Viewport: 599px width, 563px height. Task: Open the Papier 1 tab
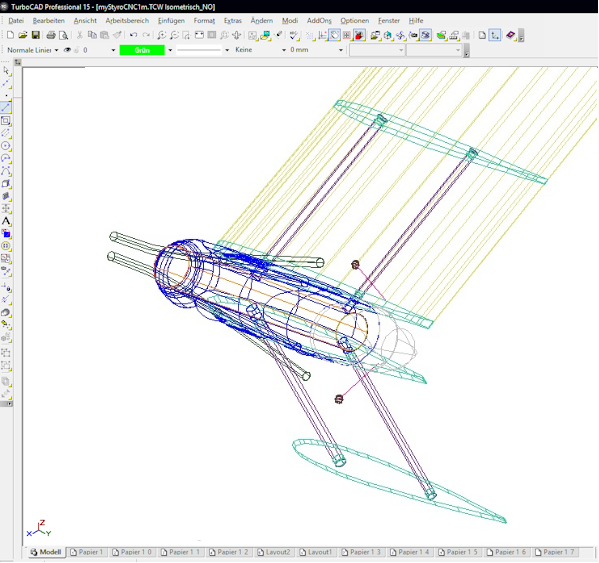87,552
